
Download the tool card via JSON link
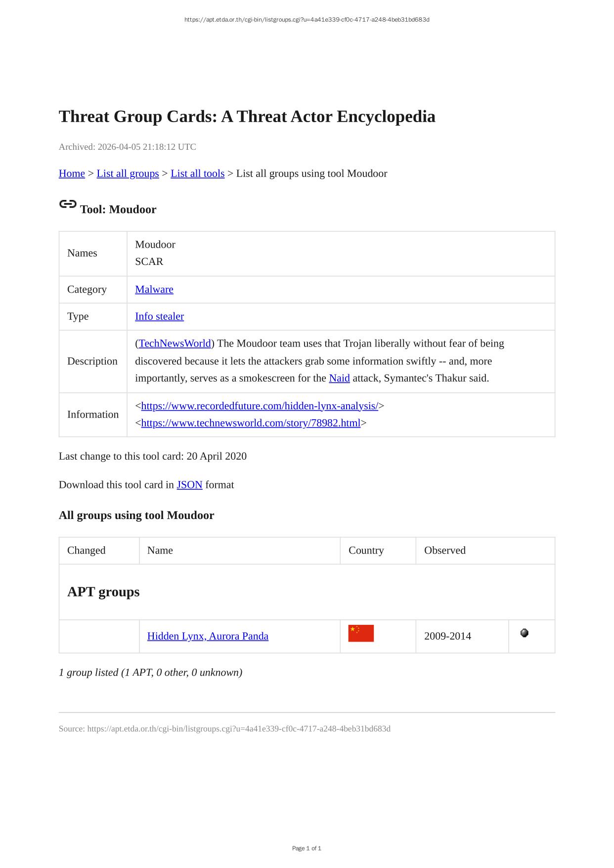pos(189,485)
